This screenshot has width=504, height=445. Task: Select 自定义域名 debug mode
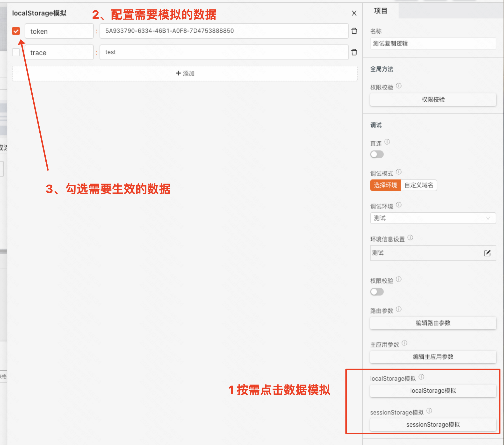tap(419, 185)
